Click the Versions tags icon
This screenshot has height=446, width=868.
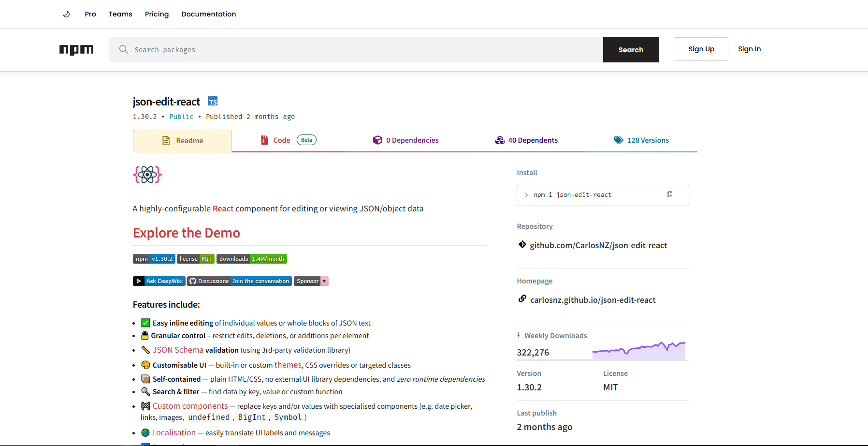pyautogui.click(x=619, y=140)
